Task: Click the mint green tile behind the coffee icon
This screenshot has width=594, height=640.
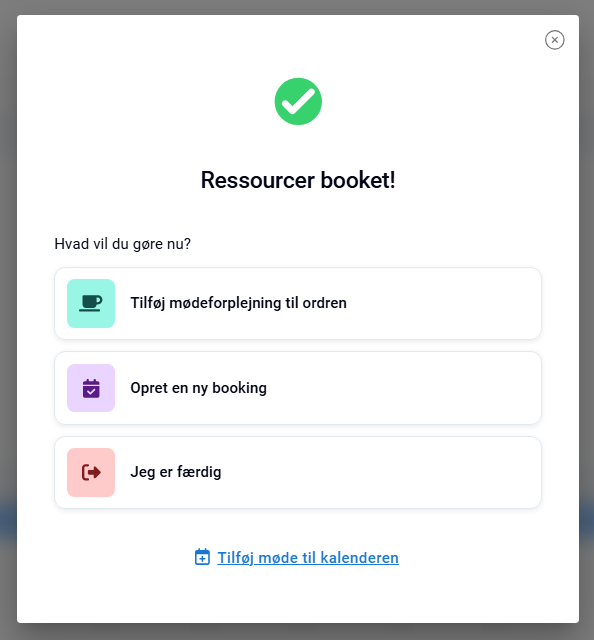Action: pos(91,303)
